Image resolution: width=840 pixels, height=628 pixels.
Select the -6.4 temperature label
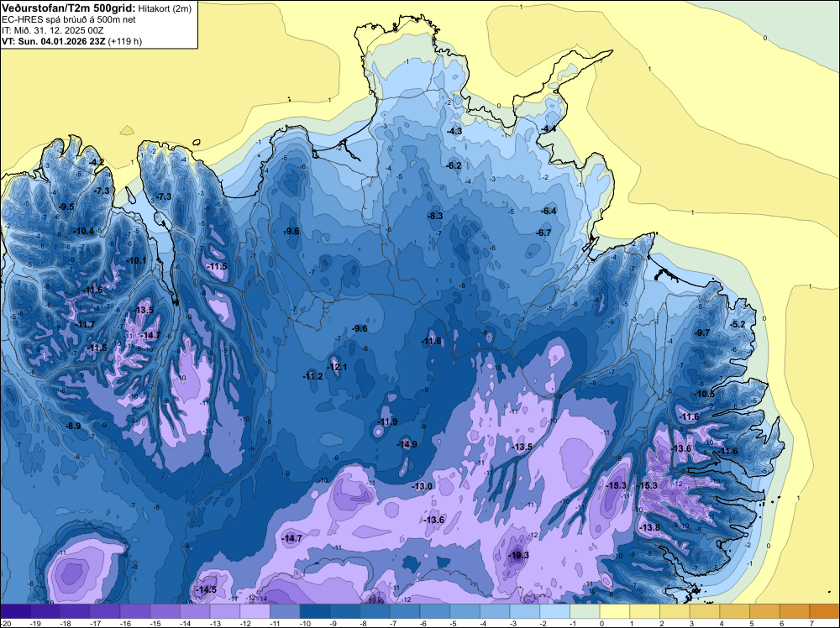coord(549,211)
